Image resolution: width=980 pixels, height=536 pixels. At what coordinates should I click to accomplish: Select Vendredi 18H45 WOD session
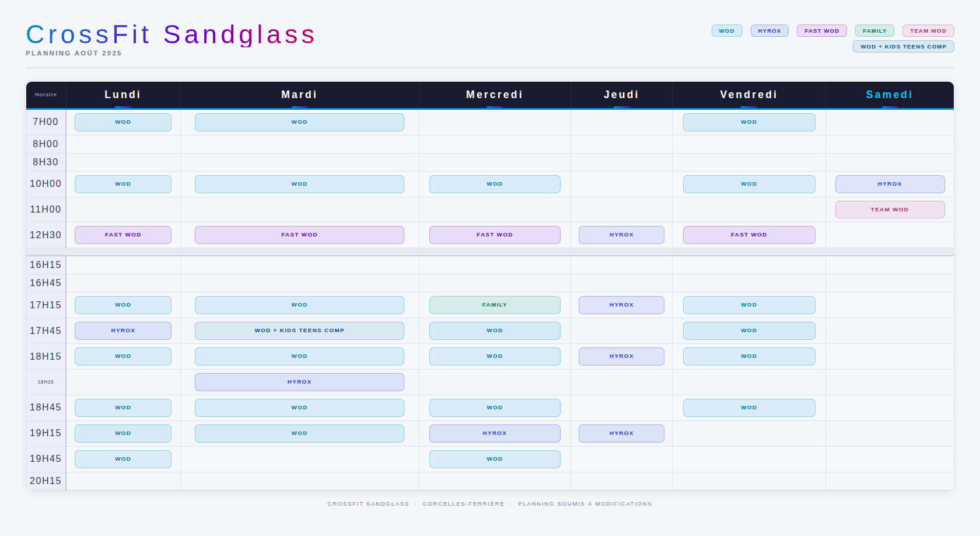(749, 408)
